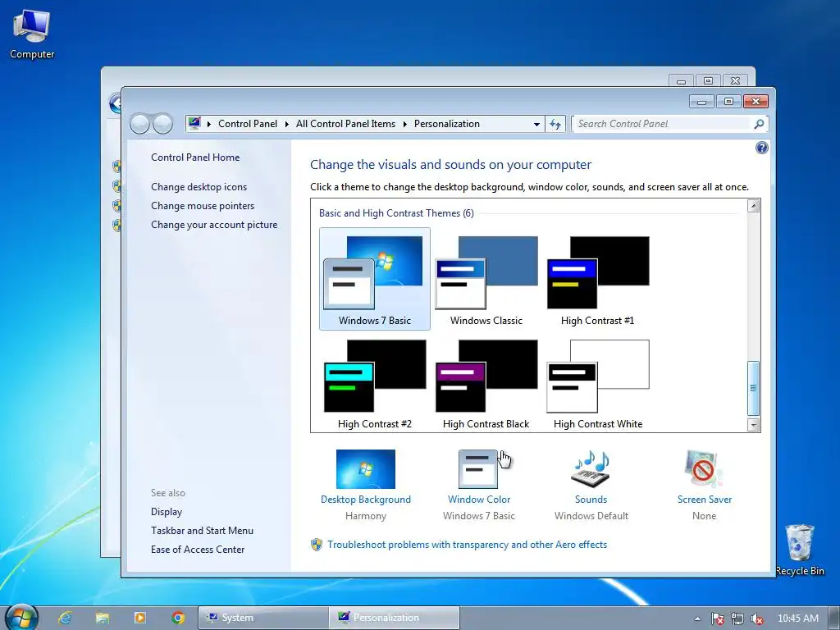Click the theme list scrollbar thumb
Screen dimensions: 840x630
click(753, 388)
